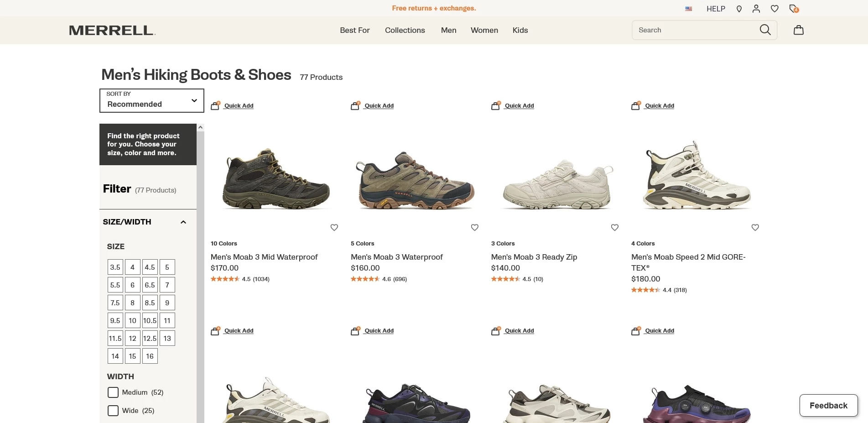The width and height of the screenshot is (868, 423).
Task: Open the shopping bag icon in the header
Action: click(798, 30)
